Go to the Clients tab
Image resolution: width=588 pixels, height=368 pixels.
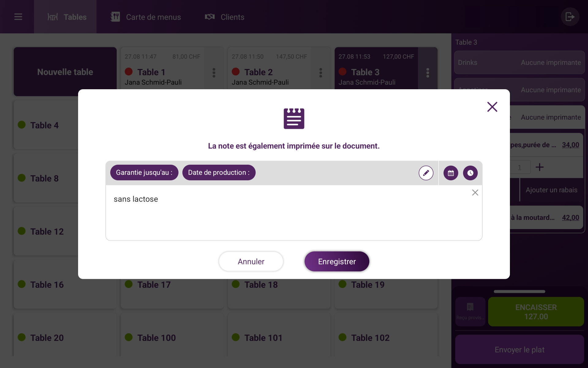coord(224,17)
